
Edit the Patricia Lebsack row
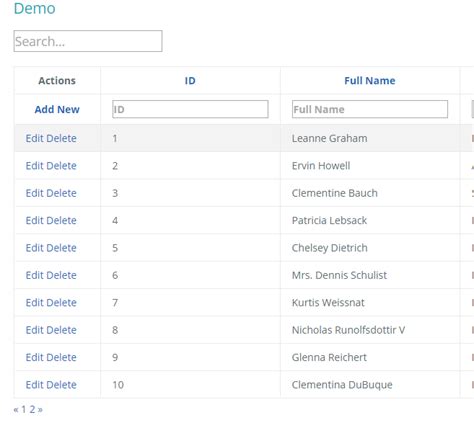click(35, 220)
